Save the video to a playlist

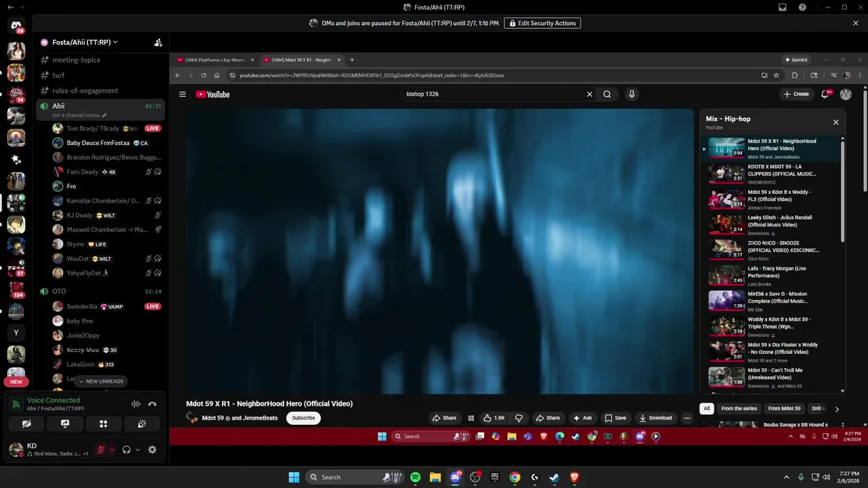tap(615, 418)
